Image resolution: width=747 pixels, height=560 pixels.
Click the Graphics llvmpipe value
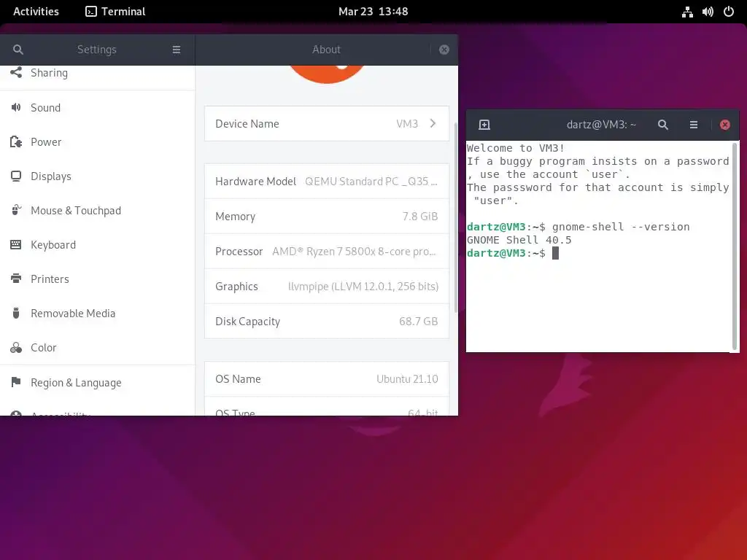click(363, 286)
